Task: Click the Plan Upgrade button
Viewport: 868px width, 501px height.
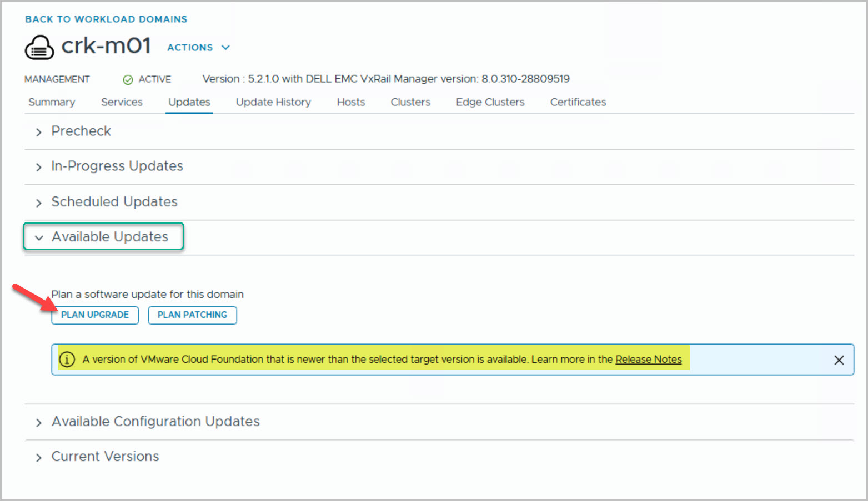Action: (x=95, y=315)
